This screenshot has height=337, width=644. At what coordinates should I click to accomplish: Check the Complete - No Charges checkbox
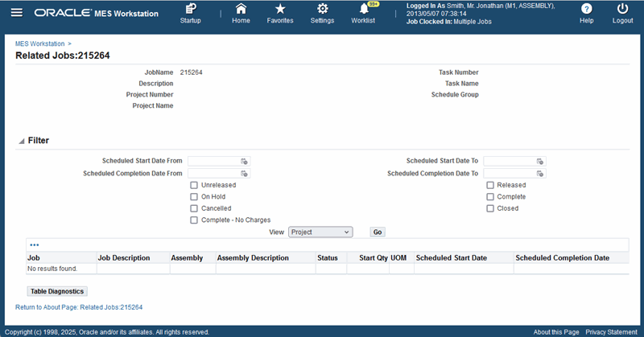point(194,220)
